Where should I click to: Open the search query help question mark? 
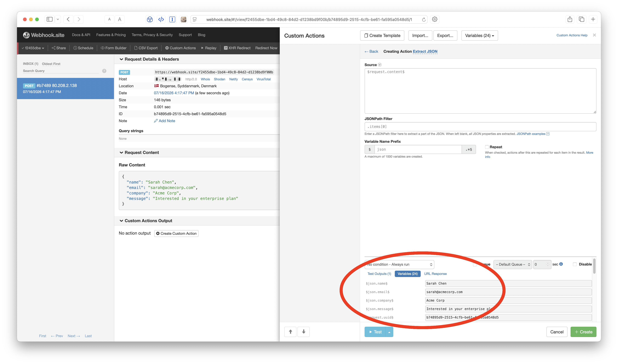[104, 71]
